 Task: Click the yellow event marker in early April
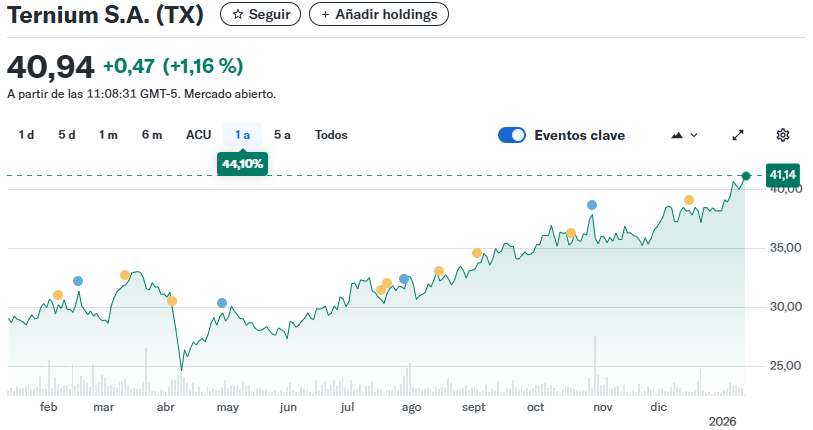pos(172,301)
